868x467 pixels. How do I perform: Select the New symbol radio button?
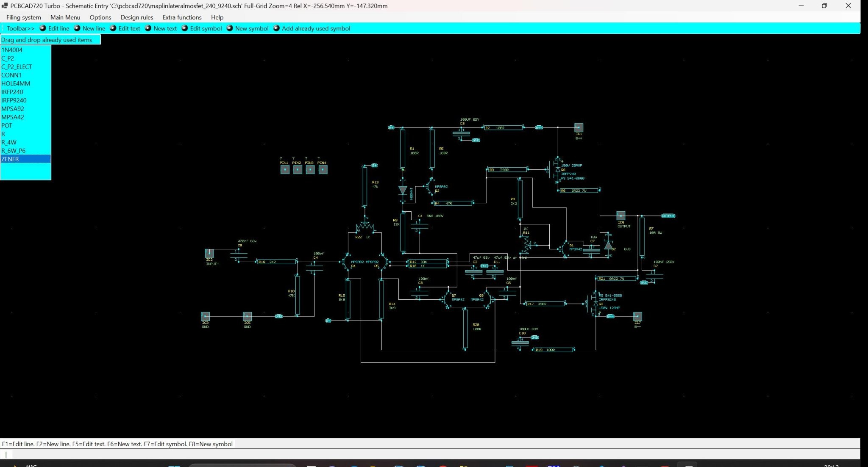coord(248,28)
